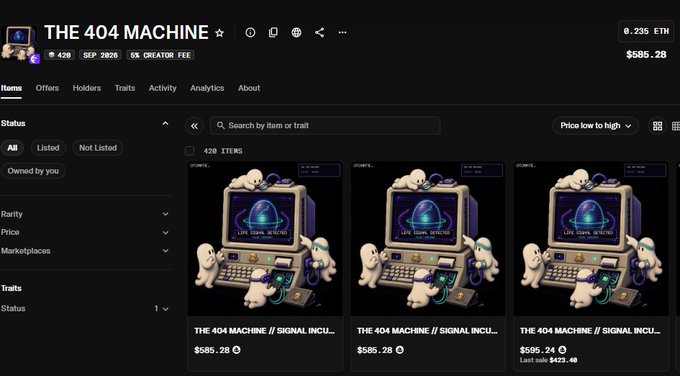Image resolution: width=680 pixels, height=376 pixels.
Task: Open the more options ellipsis menu
Action: pyautogui.click(x=343, y=33)
